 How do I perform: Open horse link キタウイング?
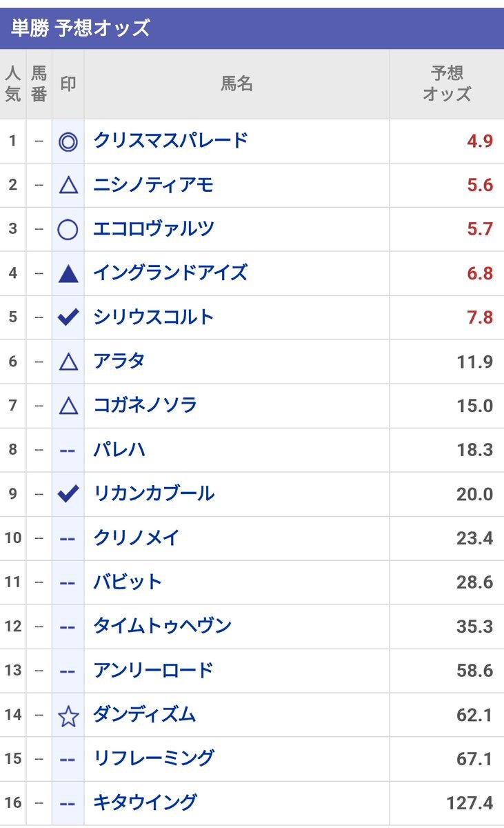(x=145, y=802)
